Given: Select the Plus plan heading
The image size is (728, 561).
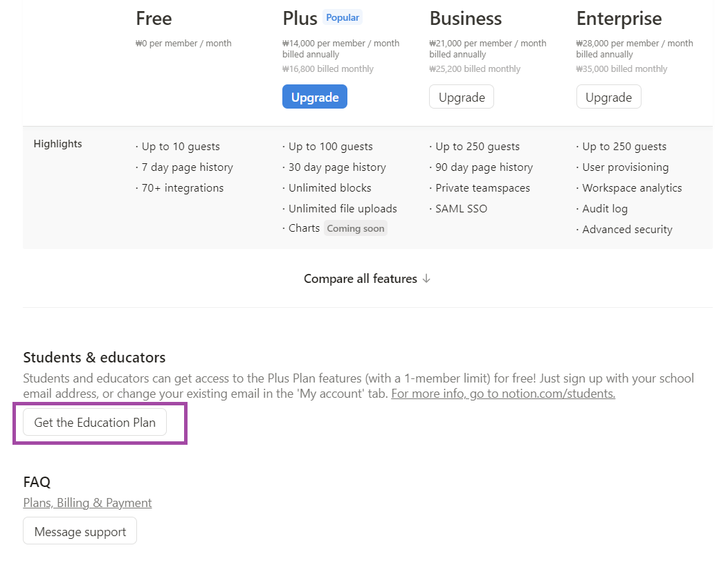Looking at the screenshot, I should (x=299, y=19).
